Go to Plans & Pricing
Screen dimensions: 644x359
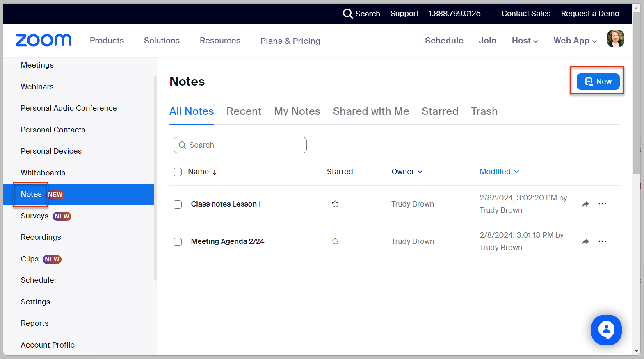[290, 41]
